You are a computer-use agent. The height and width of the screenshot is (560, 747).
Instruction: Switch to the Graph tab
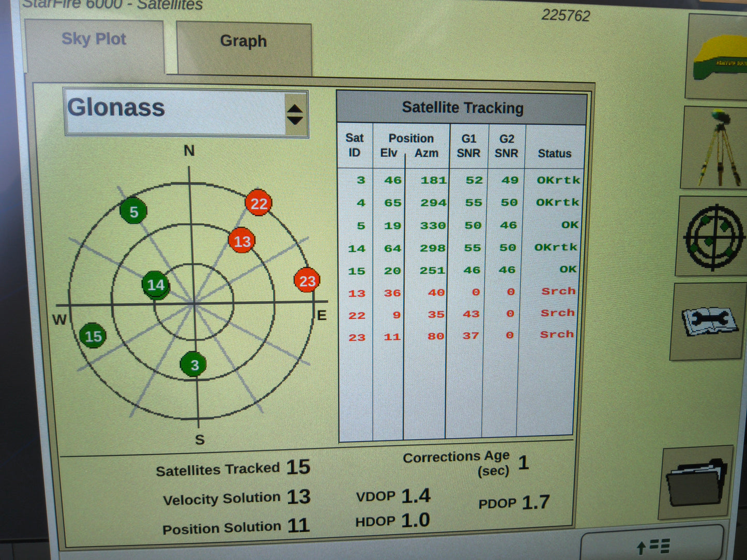point(243,48)
